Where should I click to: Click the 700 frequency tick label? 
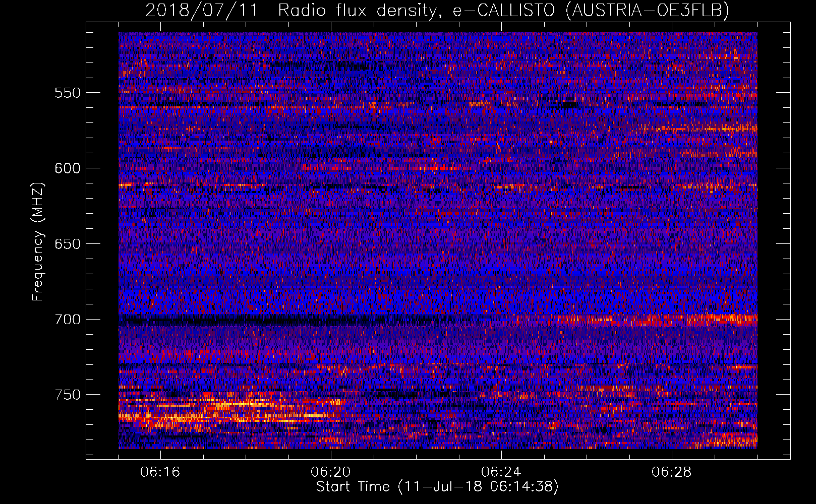68,320
